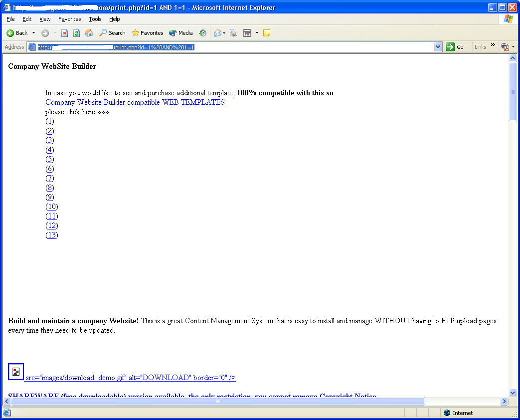Screen dimensions: 520x420
Task: Open the Favorites pane with the star button
Action: pos(147,33)
